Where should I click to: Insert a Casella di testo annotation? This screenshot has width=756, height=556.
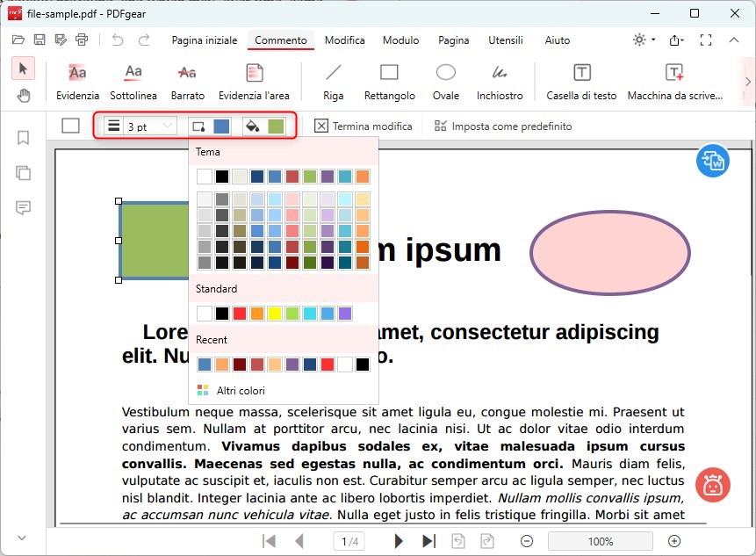click(x=580, y=80)
